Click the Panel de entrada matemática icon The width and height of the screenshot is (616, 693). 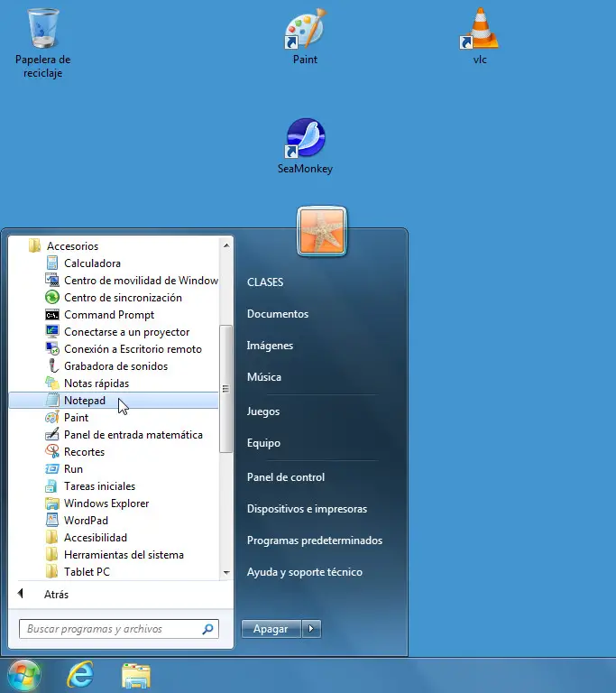tap(52, 434)
